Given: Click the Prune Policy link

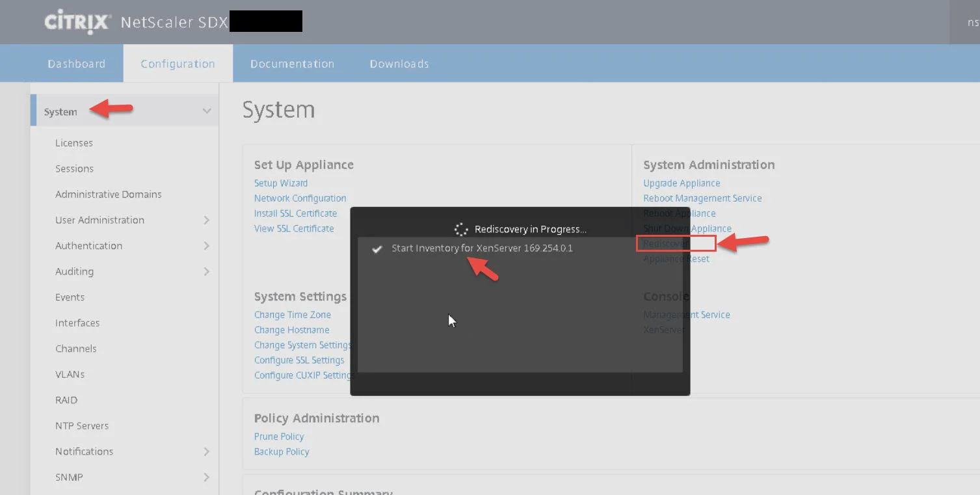Looking at the screenshot, I should 279,436.
